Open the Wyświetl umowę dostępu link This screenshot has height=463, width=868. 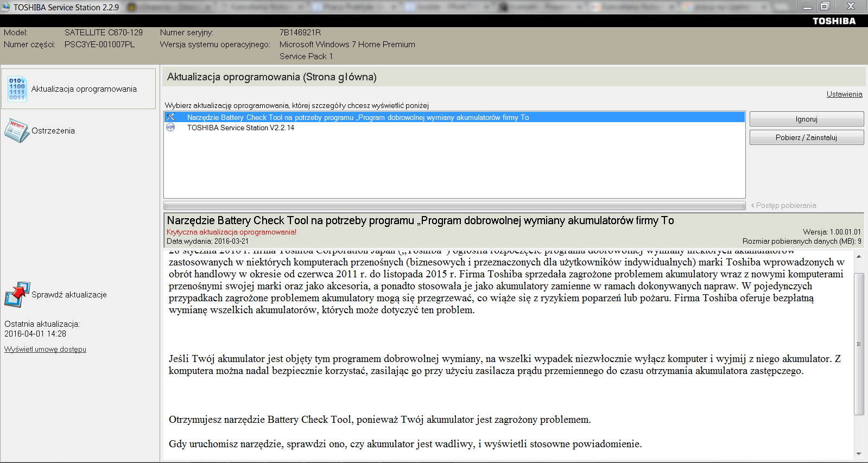pos(45,349)
